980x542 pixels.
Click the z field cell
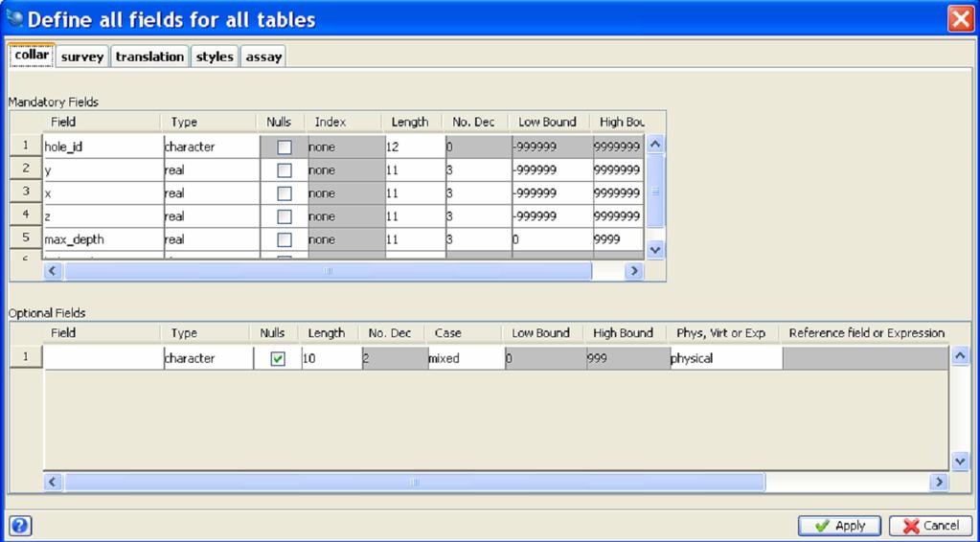point(103,216)
